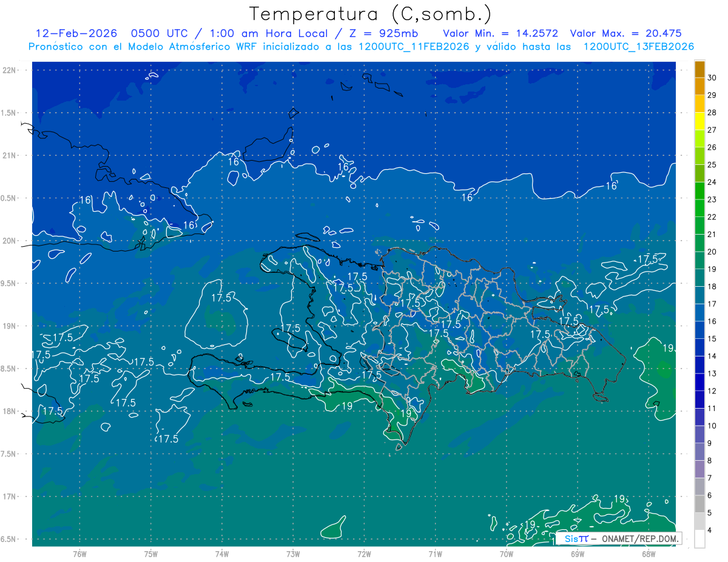This screenshot has width=728, height=562.
Task: Click the "20N" latitude axis label
Action: pyautogui.click(x=9, y=241)
